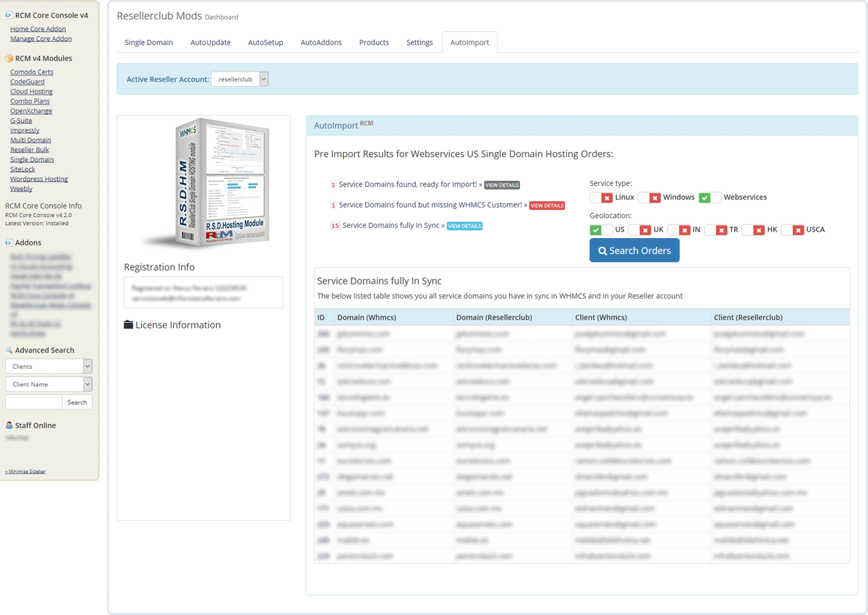Screen dimensions: 868x615
Task: Click the RCM Core Console v4 icon
Action: 9,14
